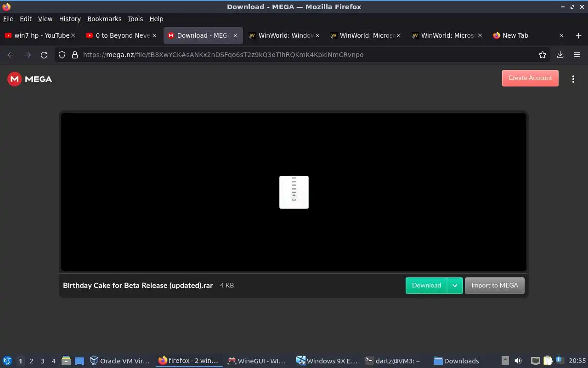588x368 pixels.
Task: Click the file name Birthday Cake for Beta Release
Action: (x=138, y=286)
